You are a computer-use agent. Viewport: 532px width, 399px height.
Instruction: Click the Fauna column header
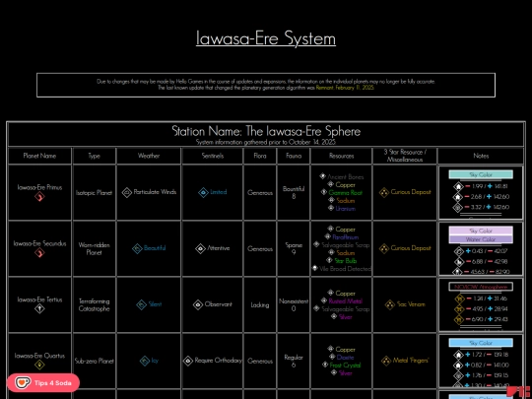click(294, 156)
